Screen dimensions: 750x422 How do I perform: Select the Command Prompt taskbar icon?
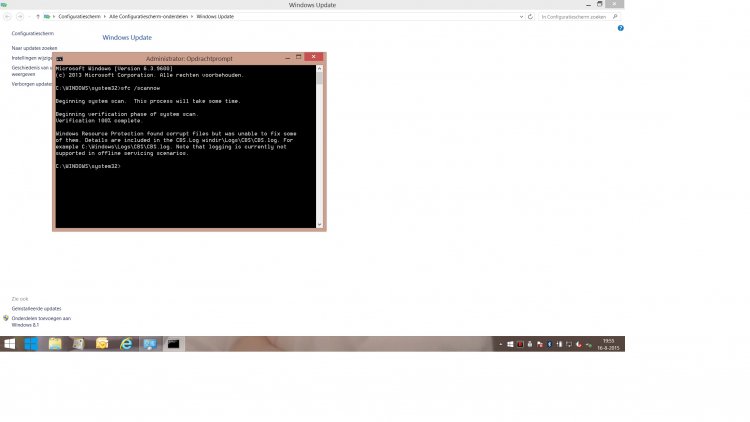pos(173,344)
